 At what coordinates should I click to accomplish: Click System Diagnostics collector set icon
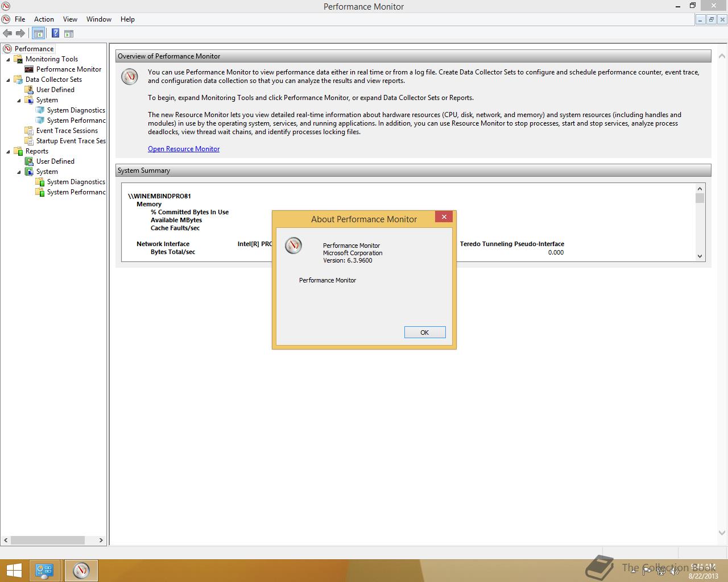[40, 110]
